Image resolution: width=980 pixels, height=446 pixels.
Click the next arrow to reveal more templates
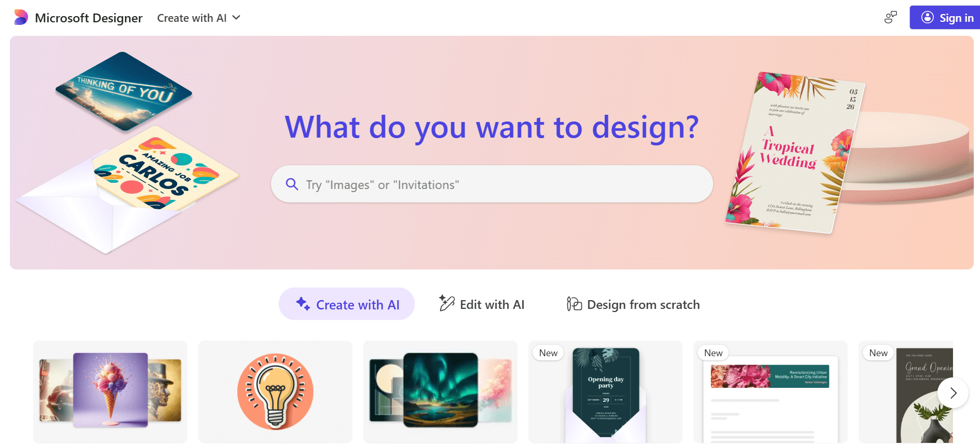pyautogui.click(x=953, y=393)
